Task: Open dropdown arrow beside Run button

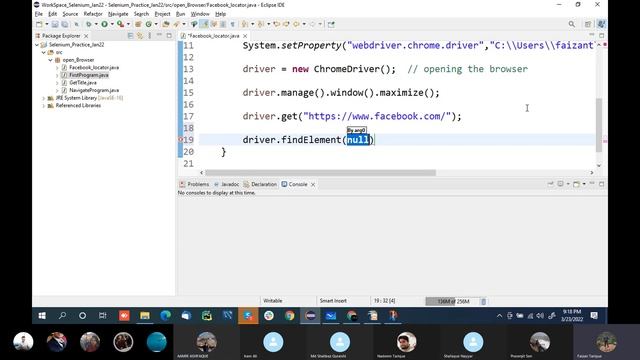Action: pyautogui.click(x=112, y=24)
